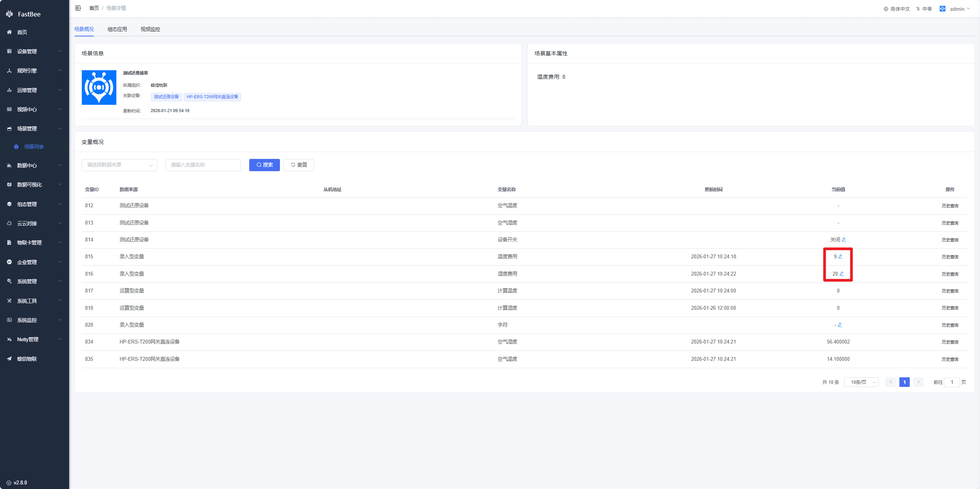Focus the 请输入变量名称 input field
The image size is (980, 489).
203,165
